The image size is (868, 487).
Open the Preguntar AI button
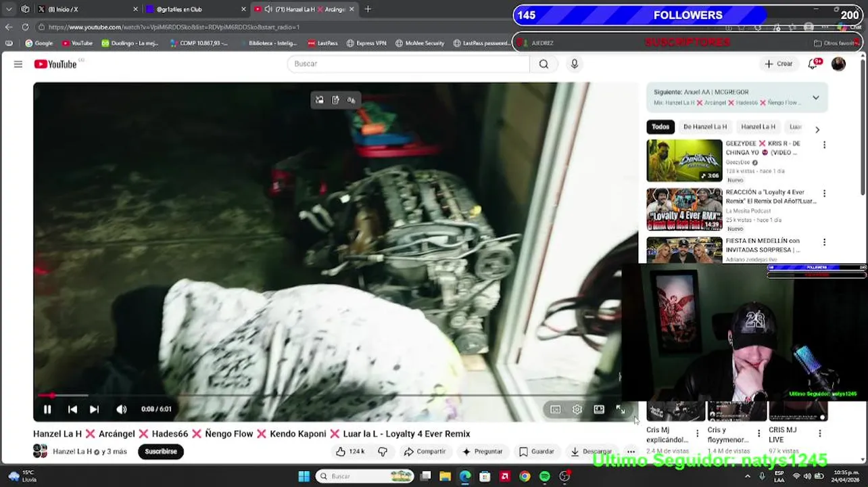482,451
